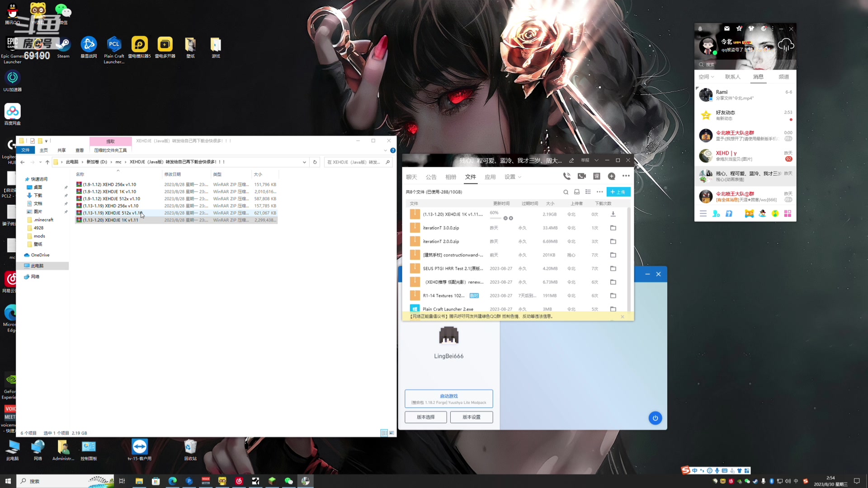Click Explorer help question mark icon
The height and width of the screenshot is (488, 868).
pyautogui.click(x=393, y=150)
